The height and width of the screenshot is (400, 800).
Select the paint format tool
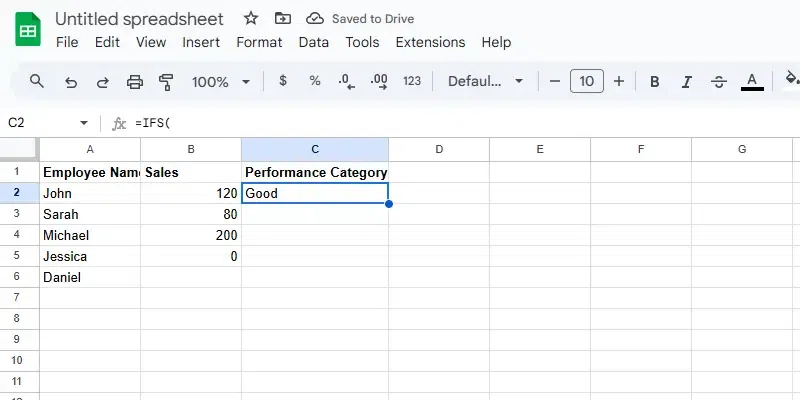coord(166,82)
